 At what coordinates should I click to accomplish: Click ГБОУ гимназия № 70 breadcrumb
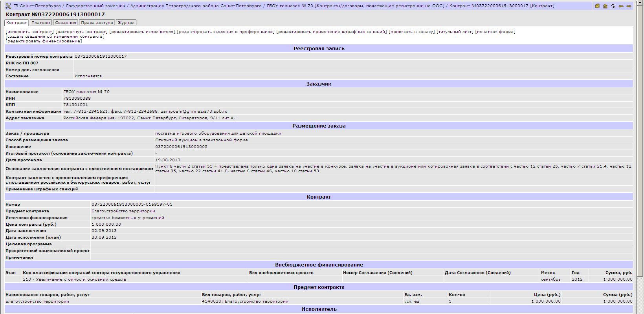pyautogui.click(x=290, y=6)
